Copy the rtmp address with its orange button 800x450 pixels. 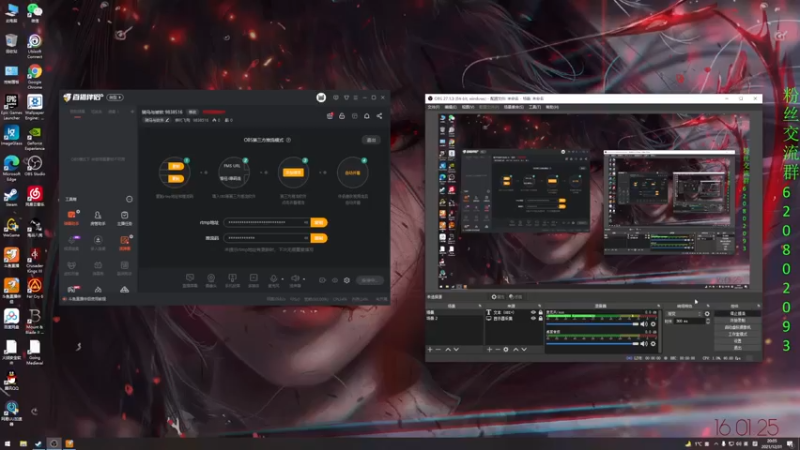pyautogui.click(x=319, y=222)
